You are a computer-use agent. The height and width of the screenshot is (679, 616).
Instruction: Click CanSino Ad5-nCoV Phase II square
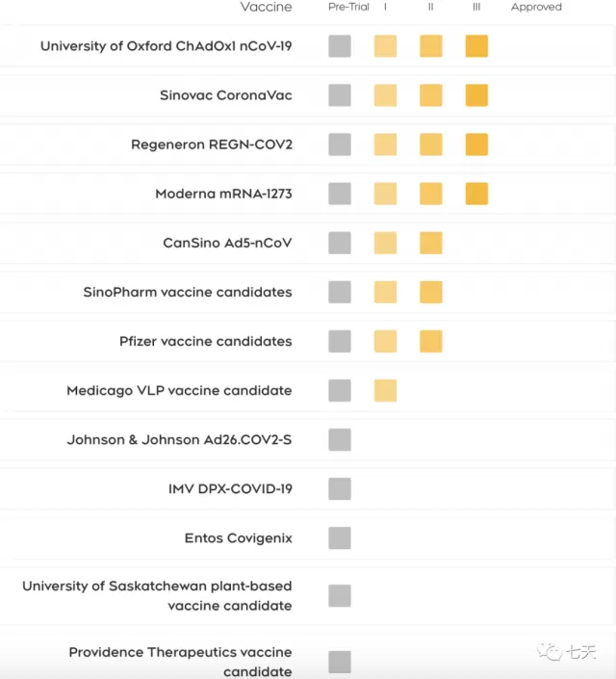[x=431, y=243]
